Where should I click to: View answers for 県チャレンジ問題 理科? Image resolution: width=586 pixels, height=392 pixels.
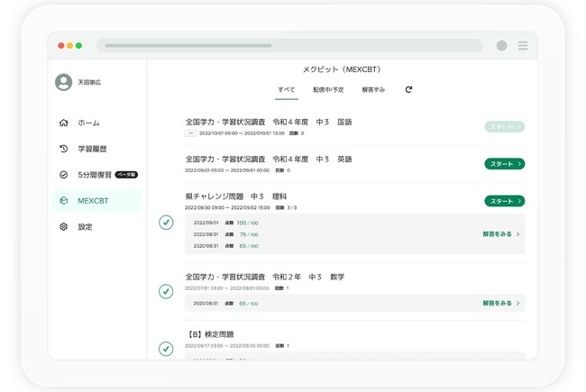(x=500, y=234)
